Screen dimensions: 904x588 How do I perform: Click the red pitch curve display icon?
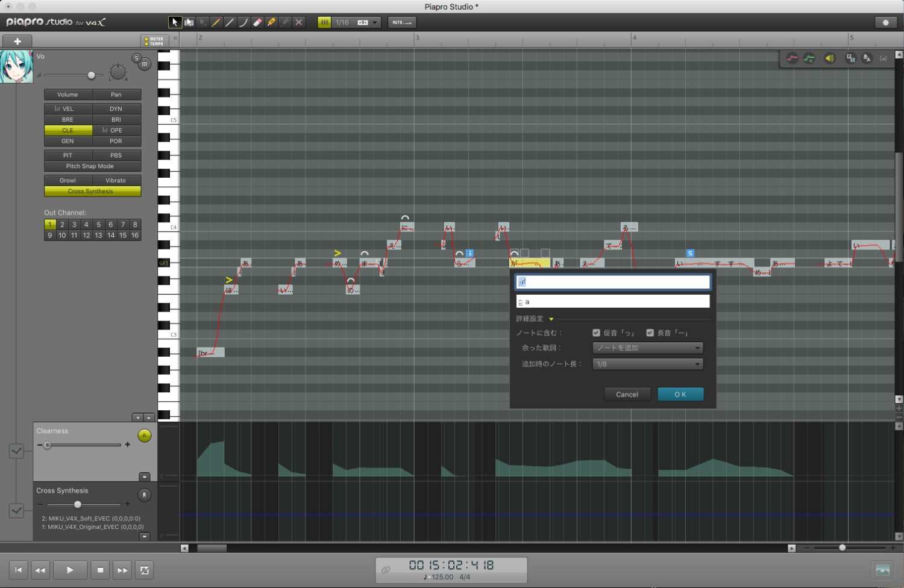[793, 58]
